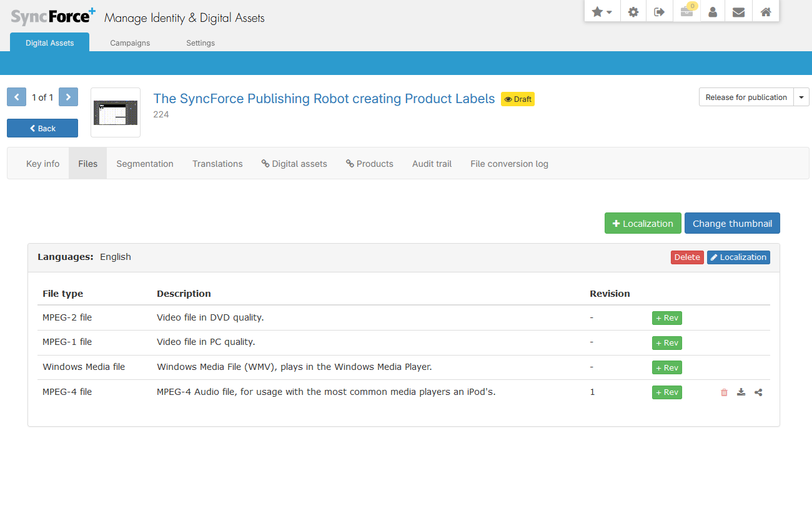Click the asset number 224

click(x=161, y=114)
